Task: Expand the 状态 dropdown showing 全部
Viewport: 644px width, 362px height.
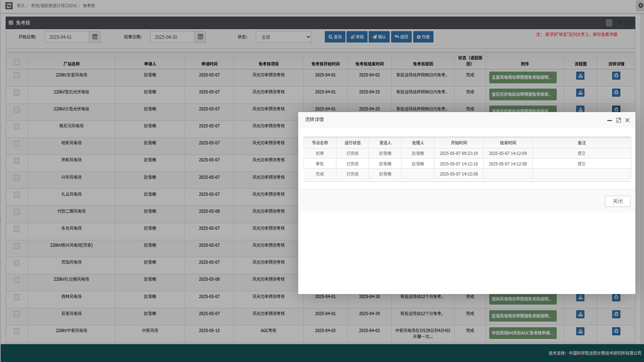Action: point(283,37)
